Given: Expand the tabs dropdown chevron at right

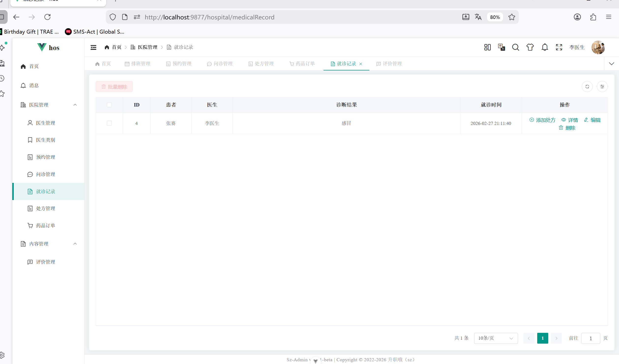Looking at the screenshot, I should pos(611,64).
